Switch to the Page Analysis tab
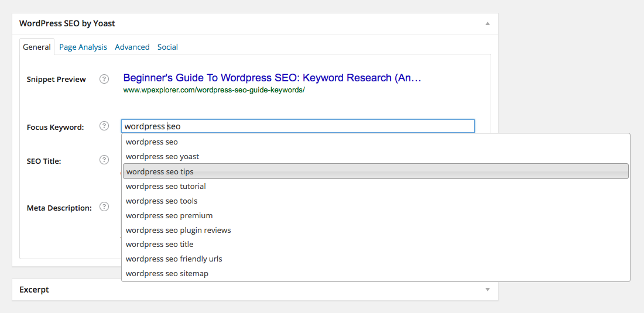This screenshot has height=313, width=644. (83, 47)
